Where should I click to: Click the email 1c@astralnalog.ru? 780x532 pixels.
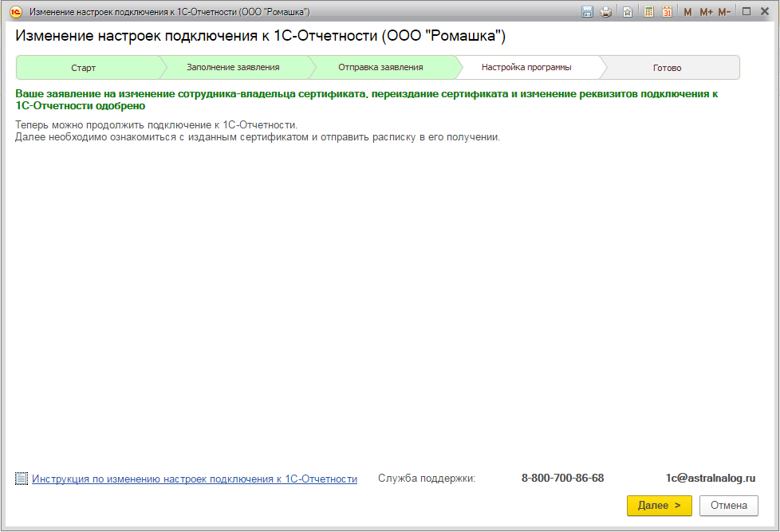pos(711,479)
